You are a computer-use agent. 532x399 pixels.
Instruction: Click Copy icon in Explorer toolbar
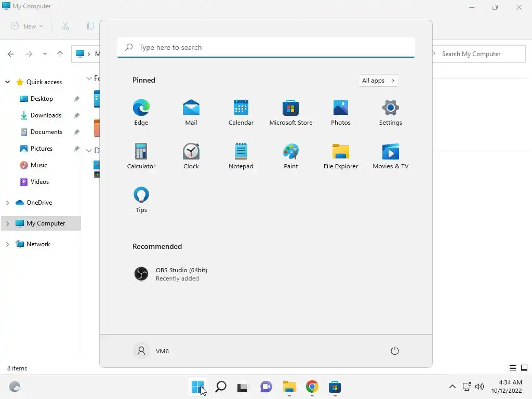tap(90, 26)
